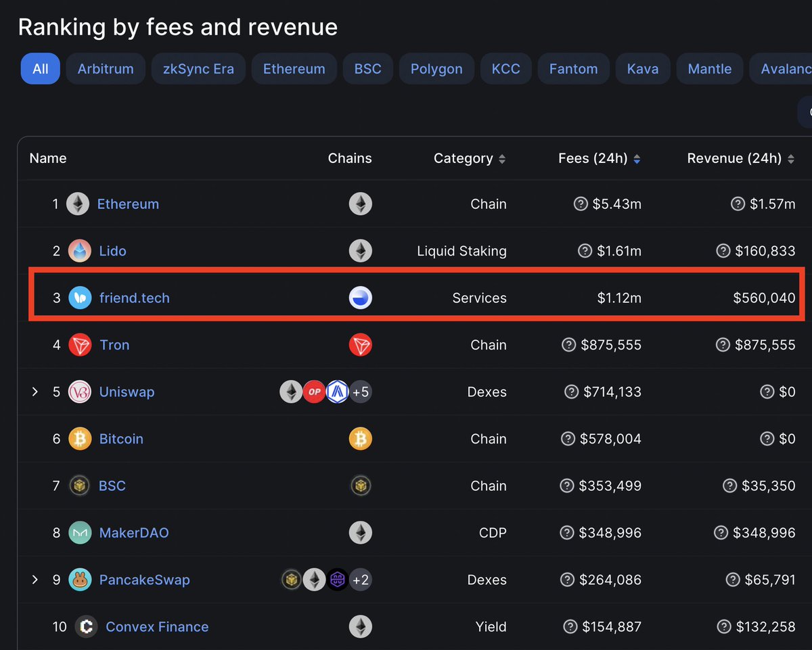
Task: Click the Arbitrum chain badge on Uniswap's row
Action: [x=337, y=392]
